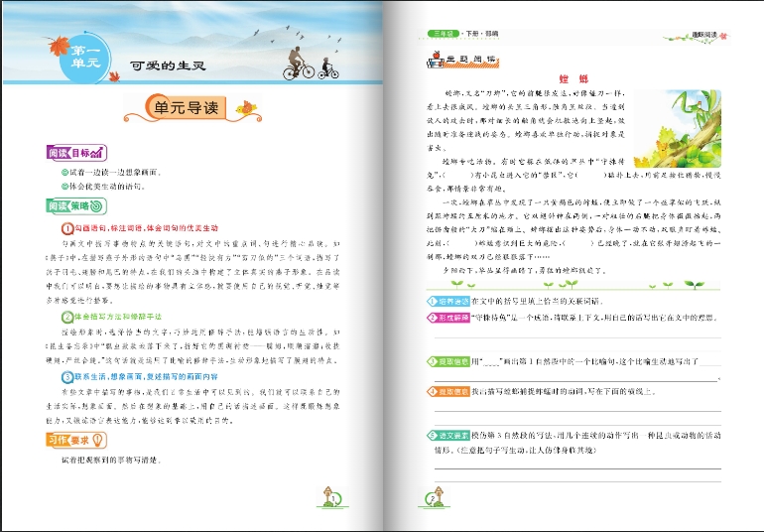Click the 习作要求 section label
The width and height of the screenshot is (764, 532).
tap(69, 439)
